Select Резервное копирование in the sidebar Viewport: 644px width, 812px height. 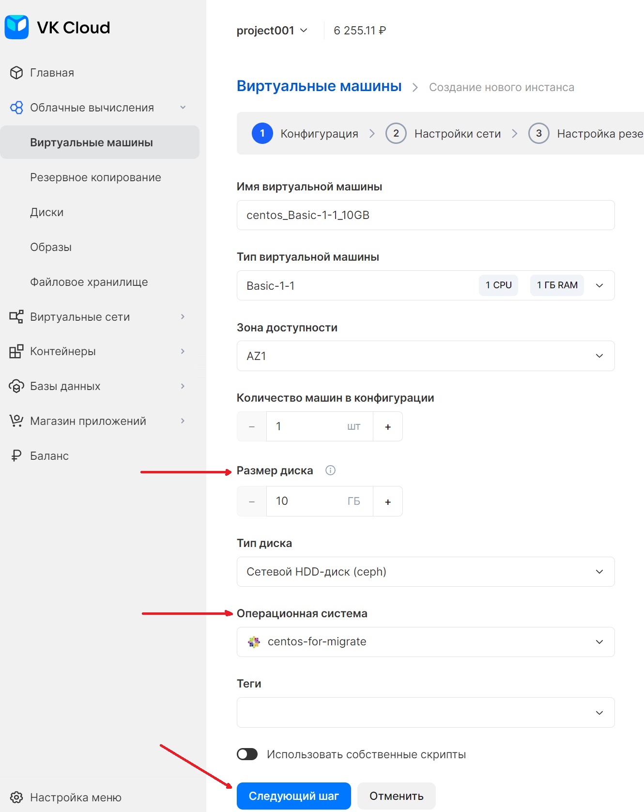click(95, 177)
